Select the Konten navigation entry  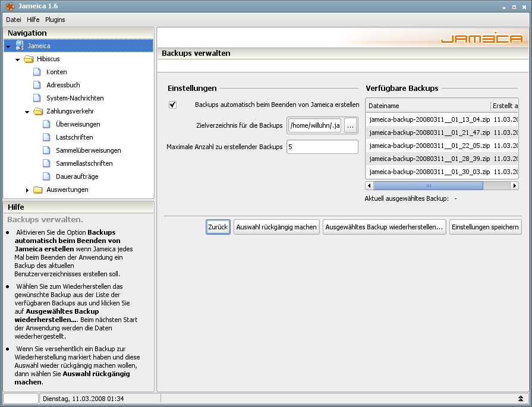(x=56, y=72)
